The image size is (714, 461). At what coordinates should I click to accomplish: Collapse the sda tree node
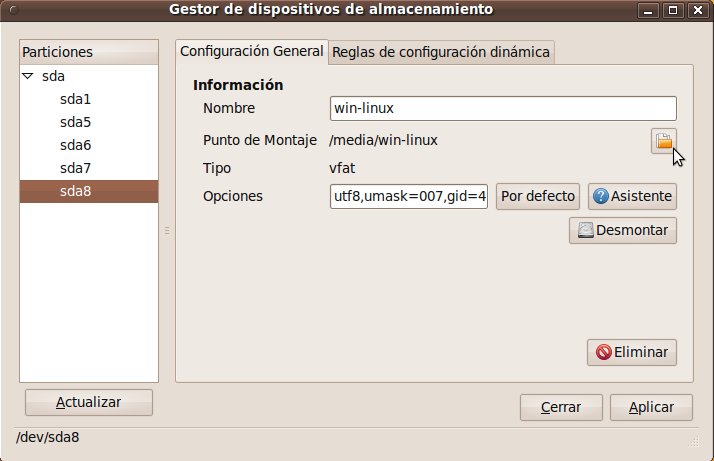tap(28, 76)
